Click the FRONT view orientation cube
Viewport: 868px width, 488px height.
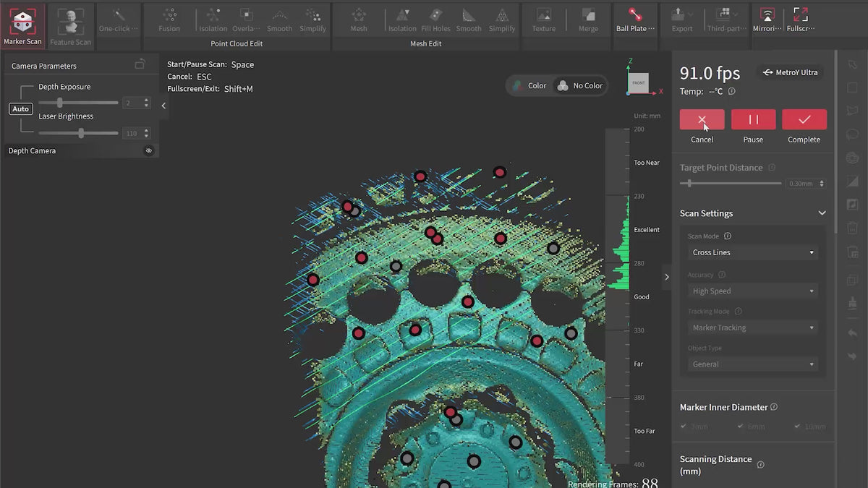click(639, 82)
